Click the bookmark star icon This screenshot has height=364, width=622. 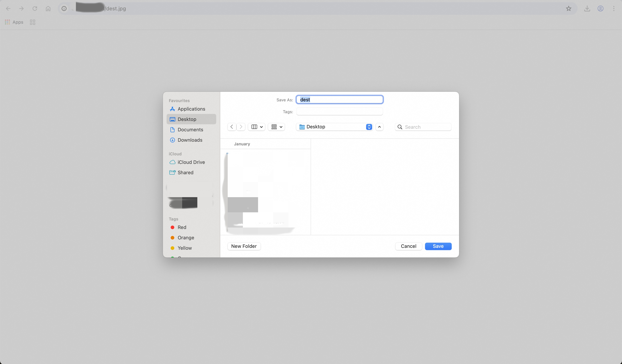click(569, 9)
